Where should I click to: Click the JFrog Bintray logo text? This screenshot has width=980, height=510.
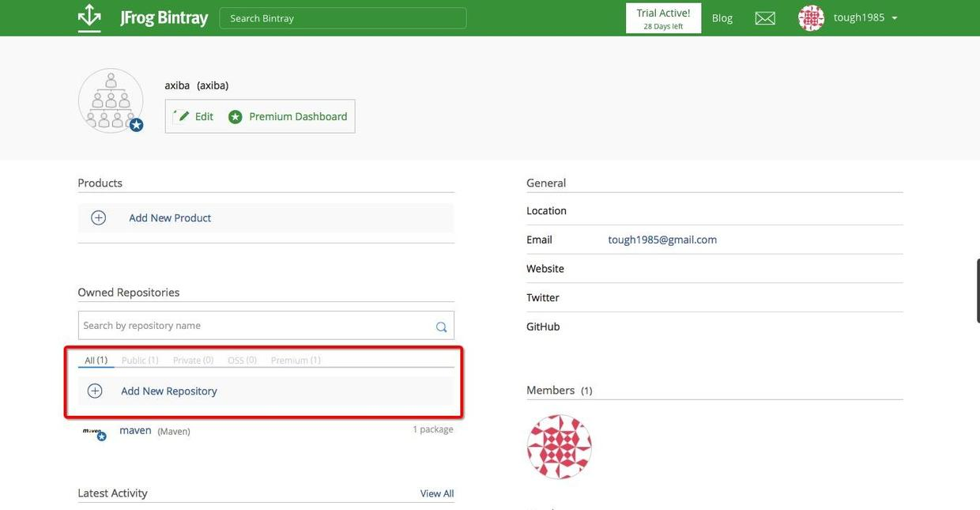164,17
